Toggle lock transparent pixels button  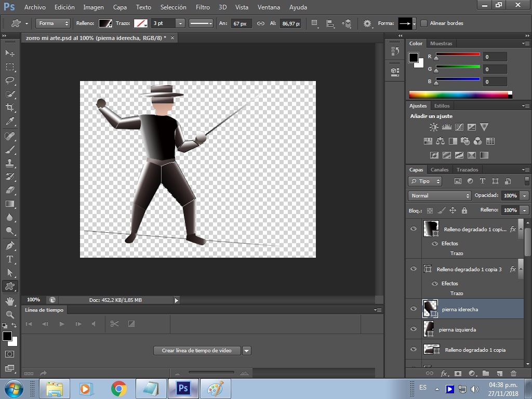coord(430,210)
